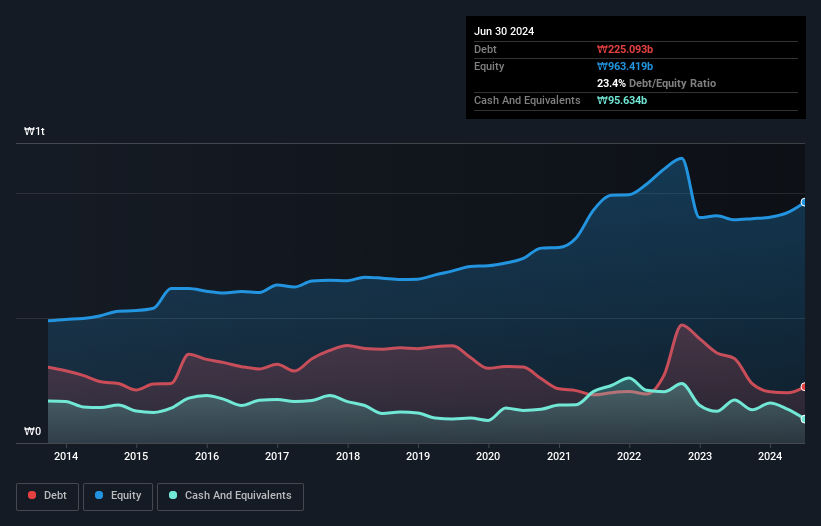821x526 pixels.
Task: Click the ₩95.634b cash value
Action: click(x=622, y=100)
